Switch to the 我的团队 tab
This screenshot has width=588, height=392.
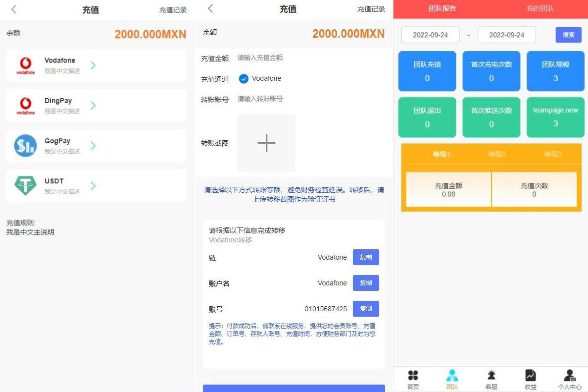(x=539, y=8)
